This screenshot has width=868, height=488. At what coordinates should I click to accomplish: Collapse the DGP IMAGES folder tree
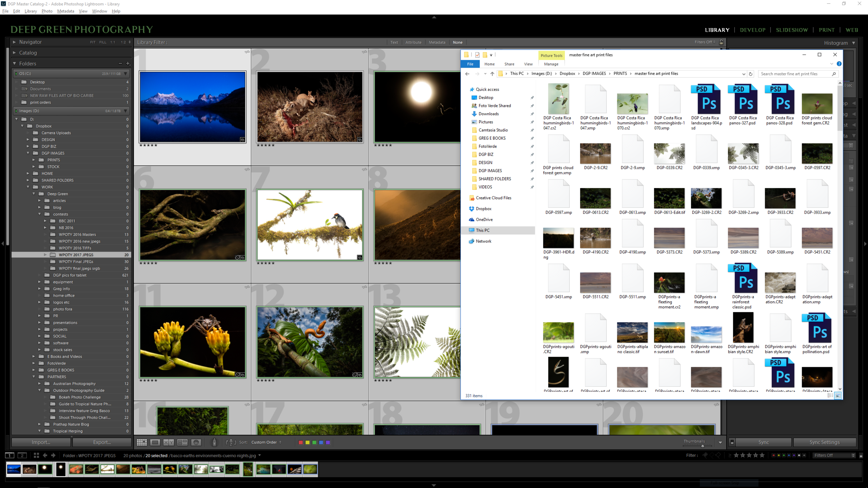pyautogui.click(x=28, y=153)
